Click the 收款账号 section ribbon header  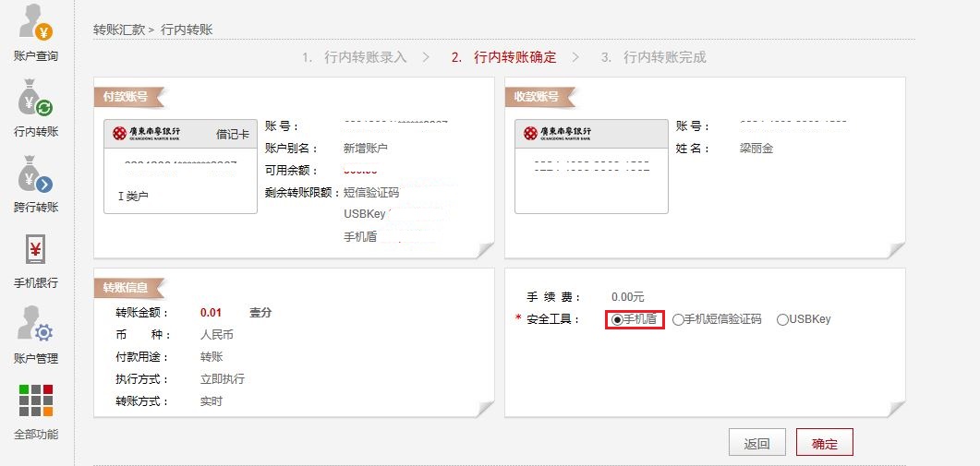(x=538, y=96)
